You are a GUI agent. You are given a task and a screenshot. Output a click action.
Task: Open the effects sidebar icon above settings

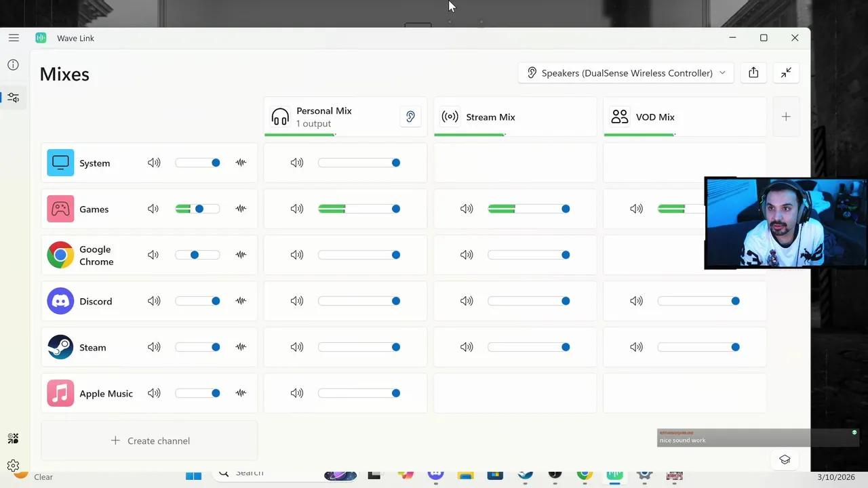[13, 439]
